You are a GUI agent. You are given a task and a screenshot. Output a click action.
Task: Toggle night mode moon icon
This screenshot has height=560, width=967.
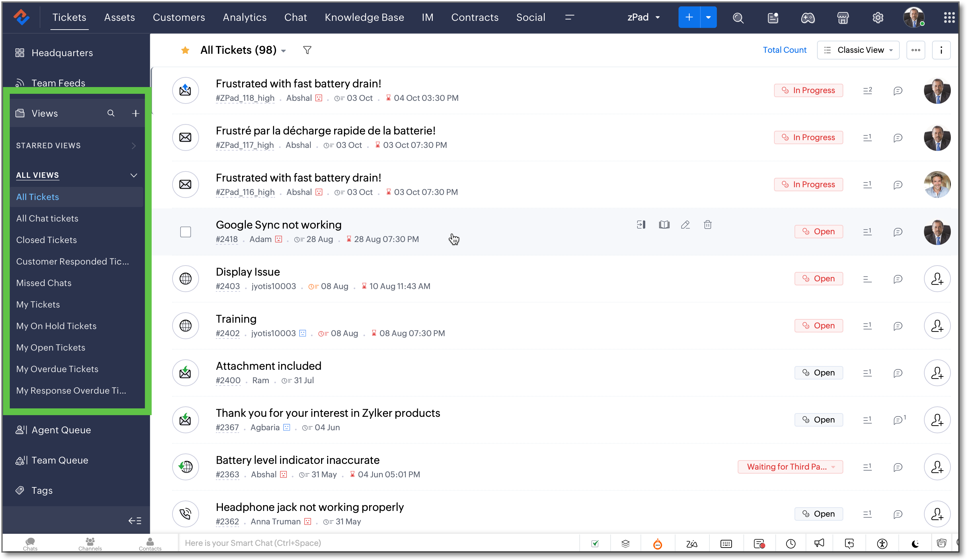click(915, 544)
